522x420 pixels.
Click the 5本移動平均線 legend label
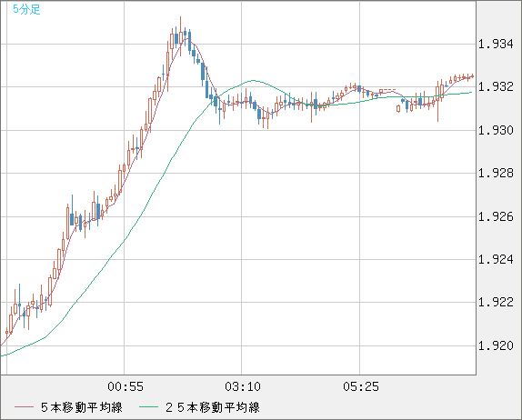[x=82, y=407]
